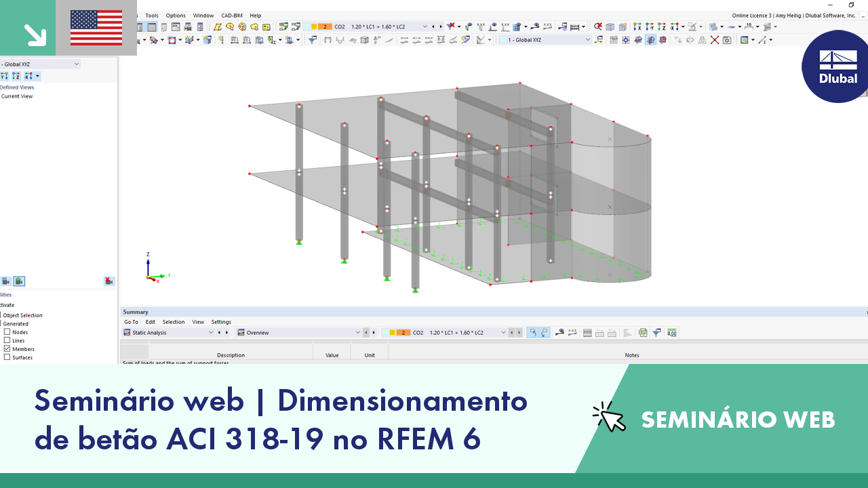Viewport: 868px width, 488px height.
Task: Open the Go To menu in Summary panel
Action: click(131, 322)
